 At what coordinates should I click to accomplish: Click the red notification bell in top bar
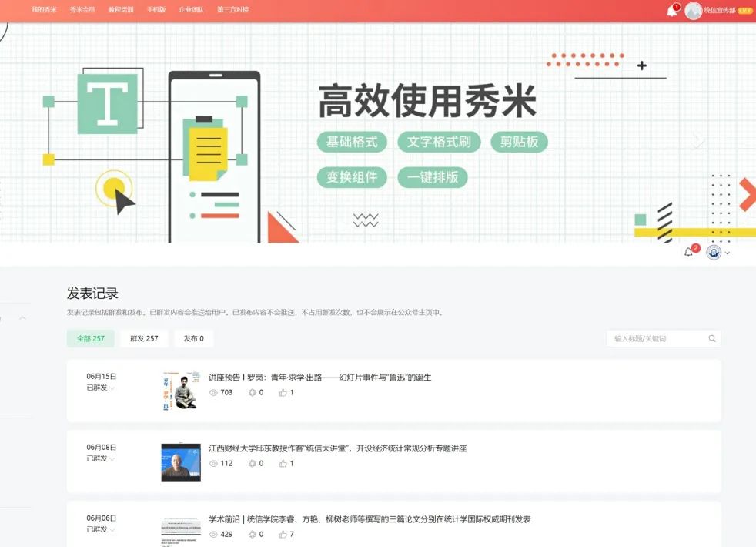tap(671, 11)
